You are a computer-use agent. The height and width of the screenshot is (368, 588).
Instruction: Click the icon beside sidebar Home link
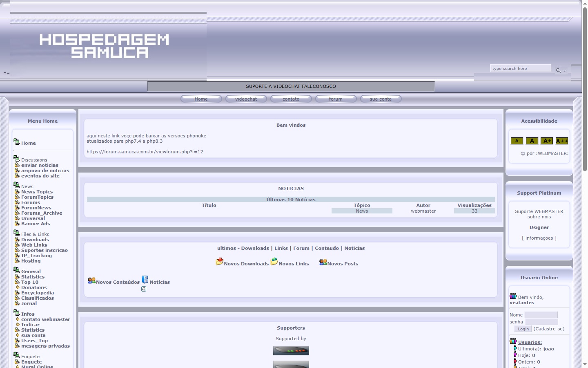pos(16,141)
